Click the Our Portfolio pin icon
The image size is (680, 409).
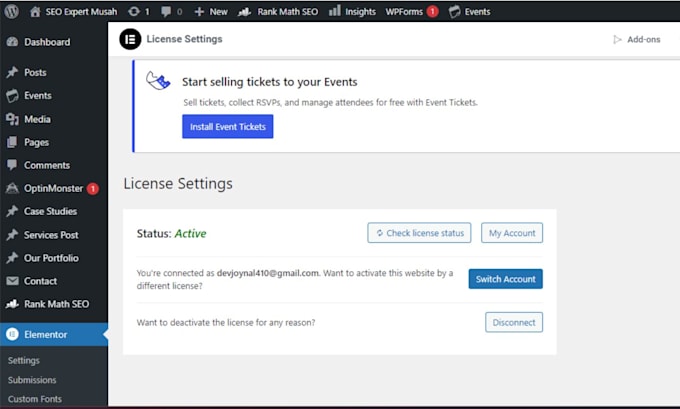(13, 258)
